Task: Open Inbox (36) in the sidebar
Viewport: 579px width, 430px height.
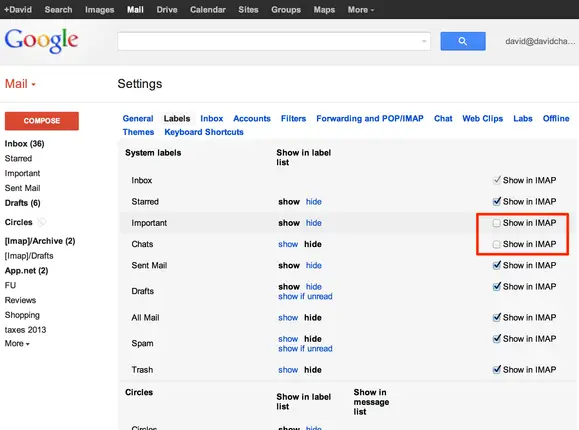Action: (24, 144)
